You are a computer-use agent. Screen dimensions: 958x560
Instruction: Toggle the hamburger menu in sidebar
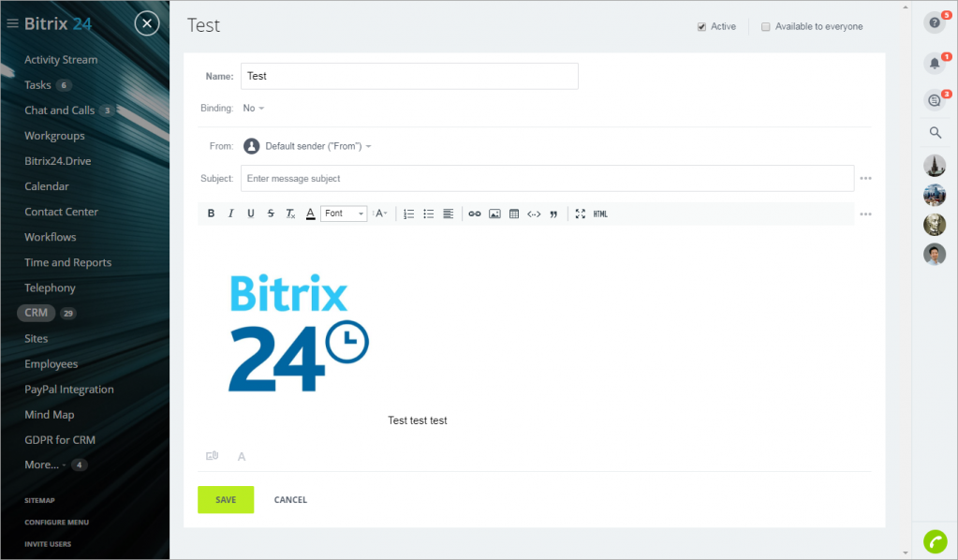tap(12, 23)
